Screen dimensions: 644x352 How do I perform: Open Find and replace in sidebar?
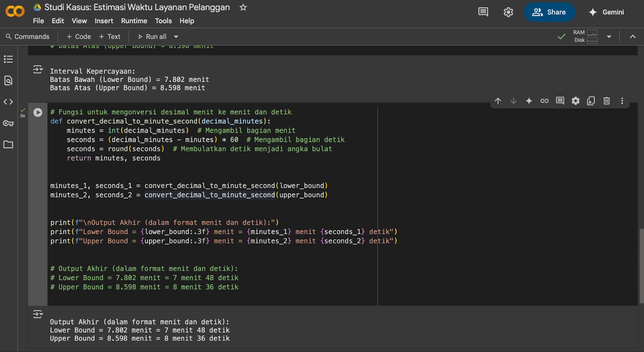pyautogui.click(x=8, y=80)
